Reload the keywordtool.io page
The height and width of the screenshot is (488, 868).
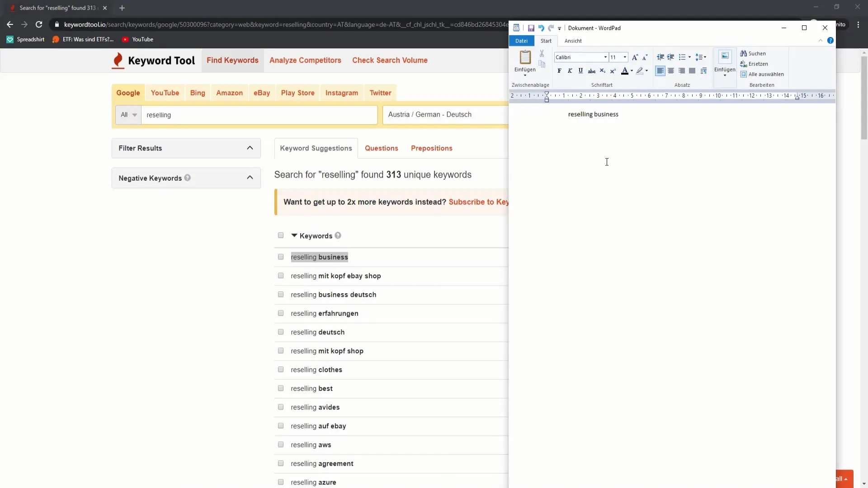[x=39, y=24]
